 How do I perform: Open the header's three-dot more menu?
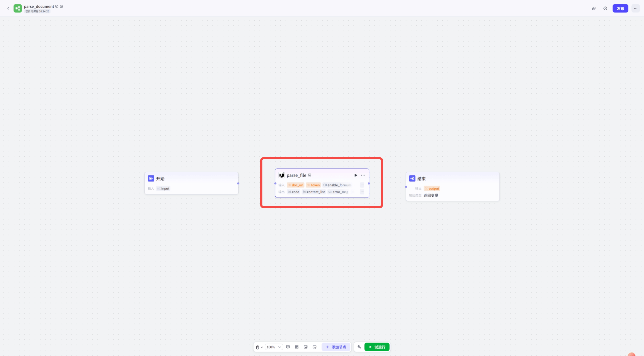tap(635, 8)
